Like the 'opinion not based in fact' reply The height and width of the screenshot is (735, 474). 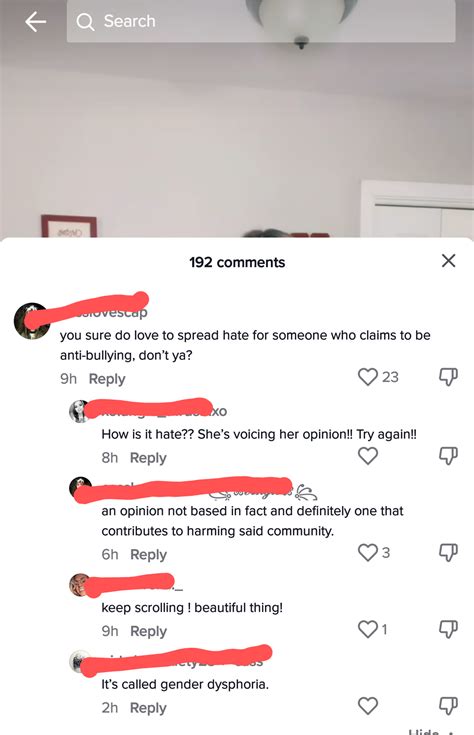coord(368,553)
